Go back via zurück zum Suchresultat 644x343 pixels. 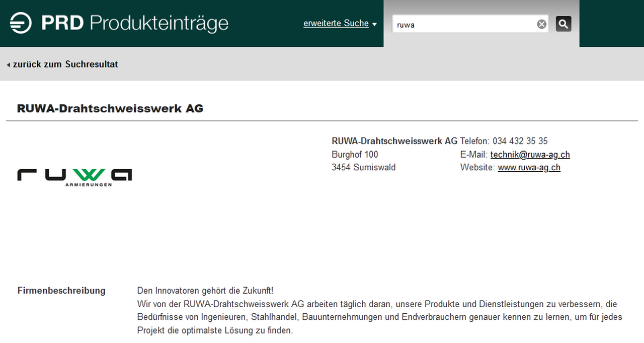(x=65, y=64)
